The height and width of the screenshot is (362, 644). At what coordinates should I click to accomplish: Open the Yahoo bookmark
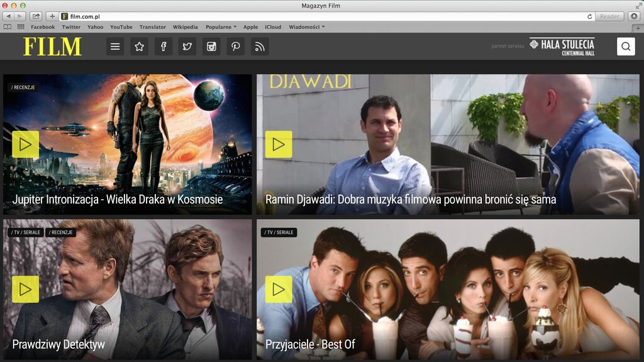click(96, 27)
